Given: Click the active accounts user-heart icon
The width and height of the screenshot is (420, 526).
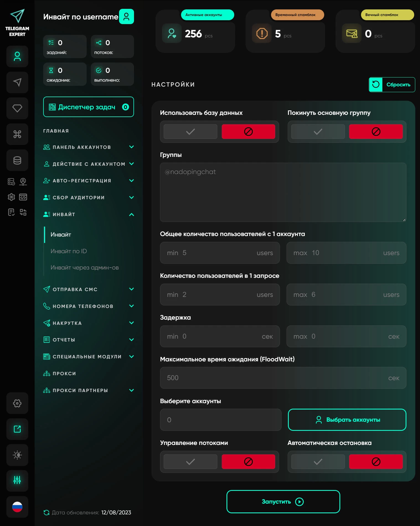Looking at the screenshot, I should coord(172,33).
